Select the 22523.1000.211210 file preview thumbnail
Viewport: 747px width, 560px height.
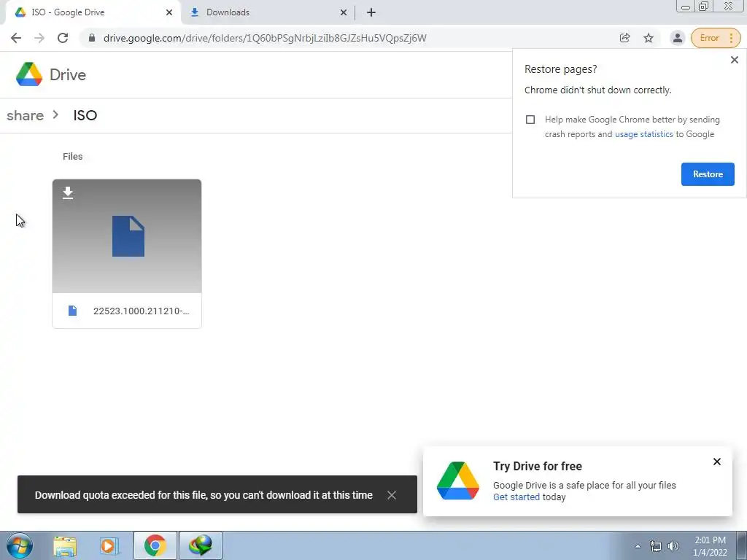[127, 236]
